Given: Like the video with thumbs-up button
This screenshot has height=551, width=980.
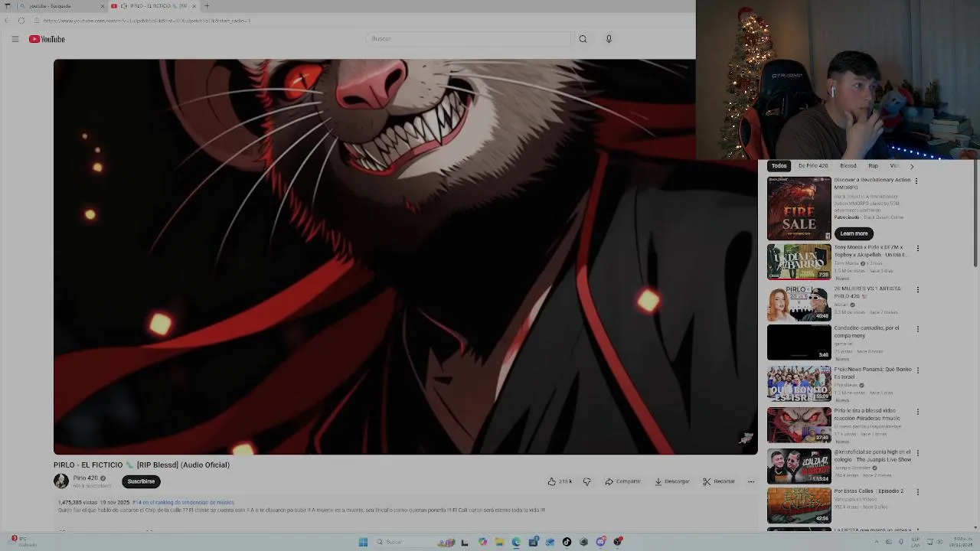Looking at the screenshot, I should click(x=560, y=481).
